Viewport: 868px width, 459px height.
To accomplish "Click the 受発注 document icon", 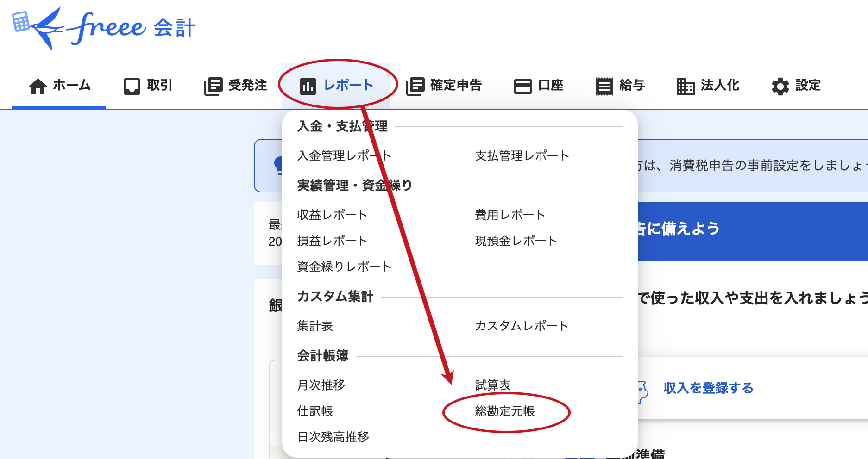I will [214, 86].
